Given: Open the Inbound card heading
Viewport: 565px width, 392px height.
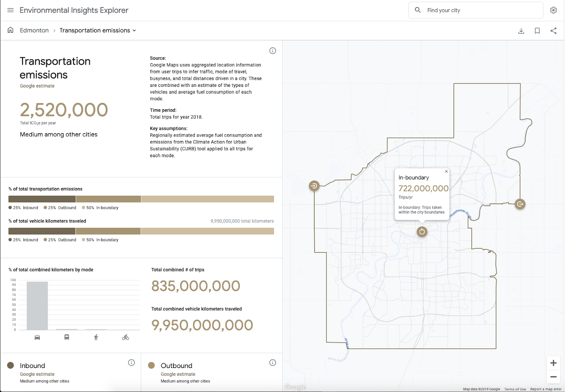Looking at the screenshot, I should pyautogui.click(x=32, y=366).
